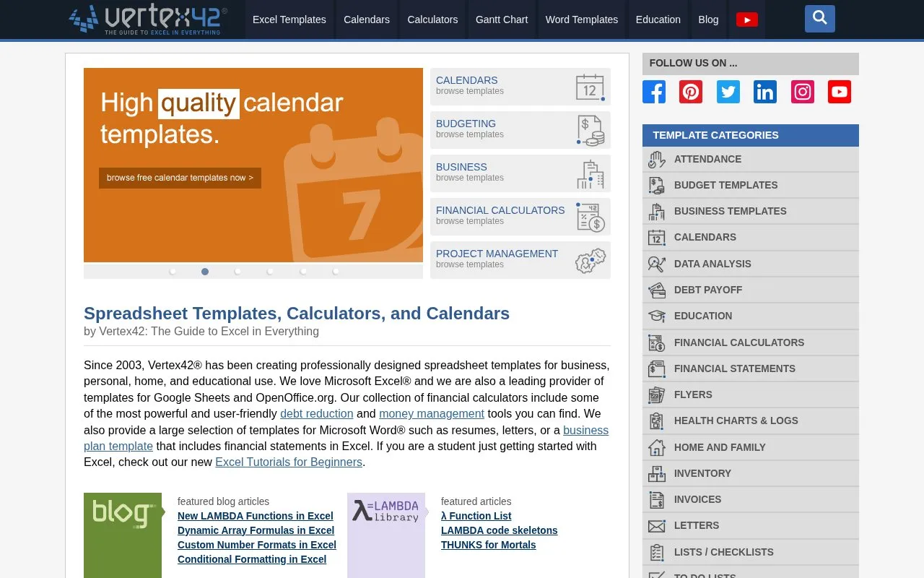Open the Pinterest social icon
This screenshot has width=924, height=578.
[691, 92]
